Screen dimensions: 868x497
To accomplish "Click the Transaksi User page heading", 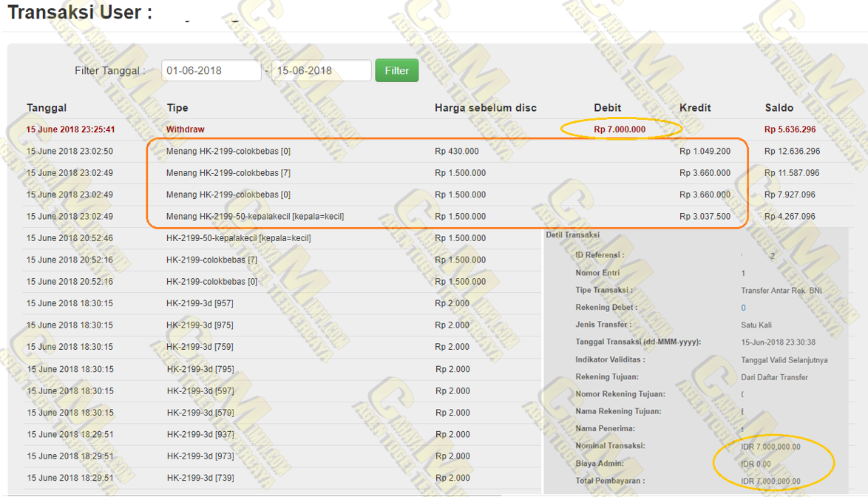I will tap(80, 13).
